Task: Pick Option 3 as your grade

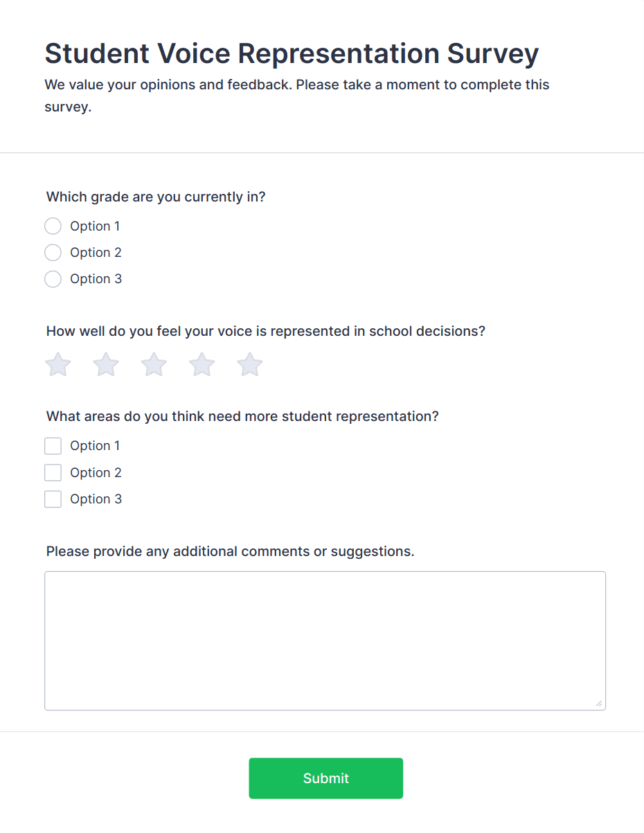Action: [x=53, y=278]
